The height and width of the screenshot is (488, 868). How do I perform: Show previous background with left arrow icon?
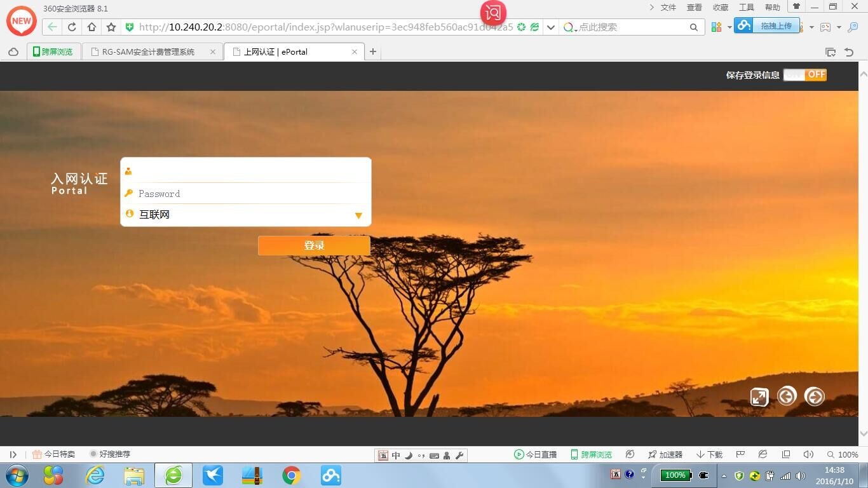point(787,396)
